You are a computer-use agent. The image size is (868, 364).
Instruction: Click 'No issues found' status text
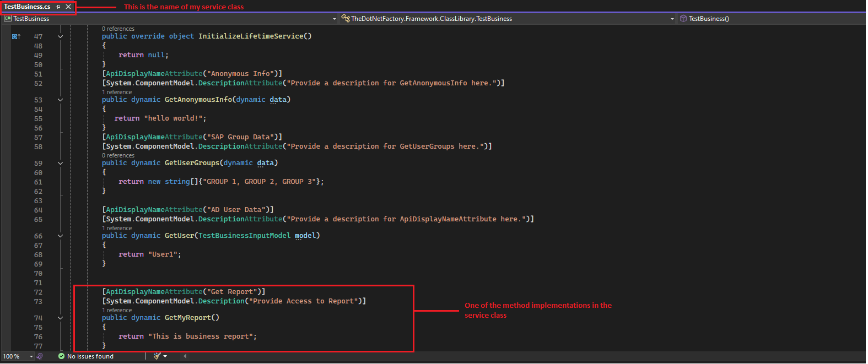point(90,356)
